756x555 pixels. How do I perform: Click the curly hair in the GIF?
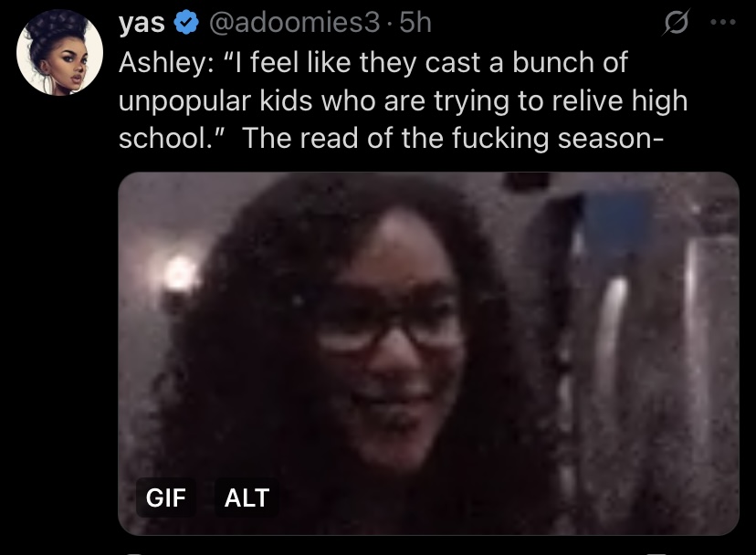tap(251, 338)
